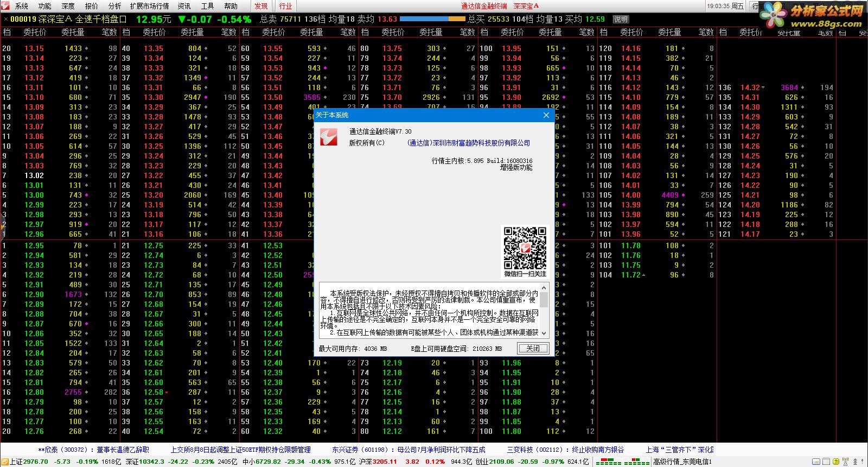Click the red-green market breadth indicator bars
Screen dimensions: 868x467
(623, 462)
